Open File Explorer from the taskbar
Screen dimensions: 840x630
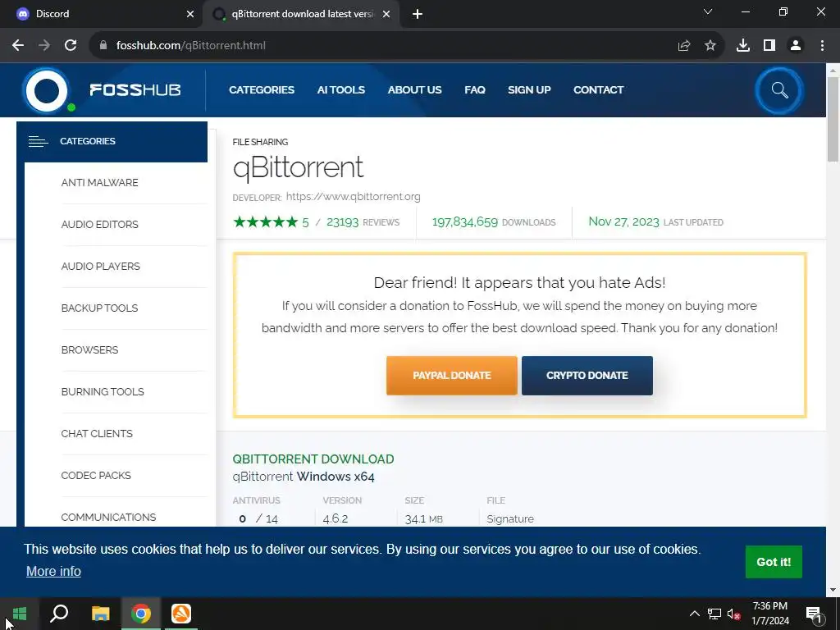100,614
